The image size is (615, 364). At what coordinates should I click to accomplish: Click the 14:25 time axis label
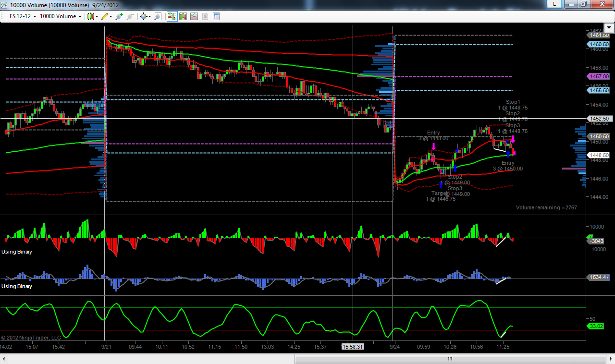pos(294,346)
